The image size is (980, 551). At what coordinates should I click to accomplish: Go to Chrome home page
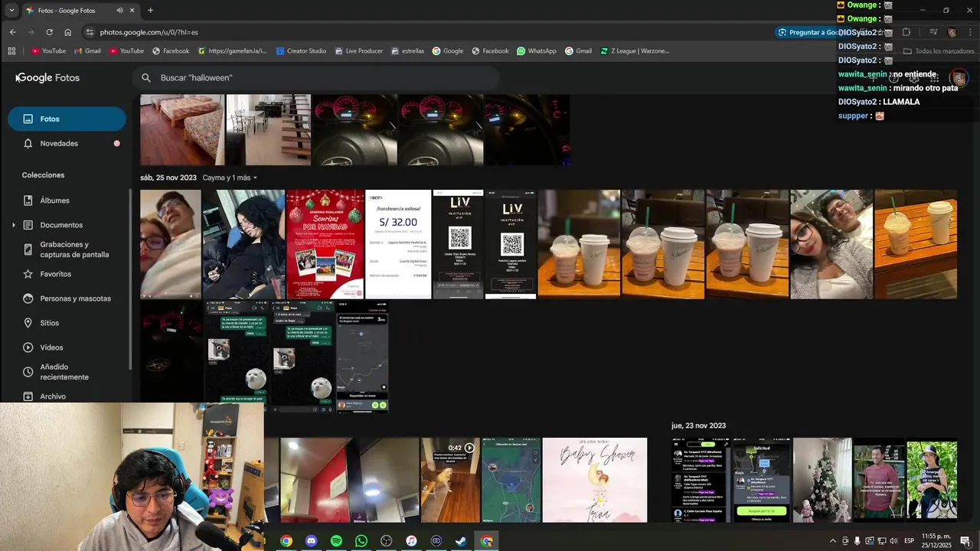[x=67, y=32]
